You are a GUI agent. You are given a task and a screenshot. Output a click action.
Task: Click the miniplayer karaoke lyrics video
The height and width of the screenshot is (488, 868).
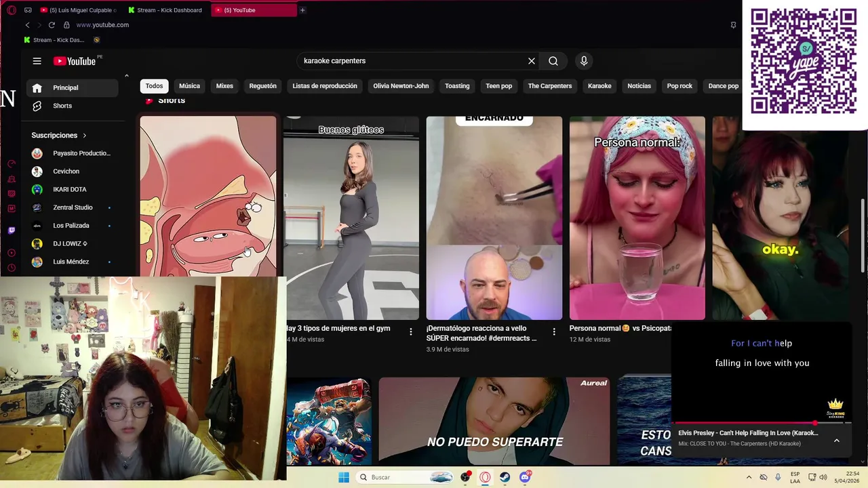(x=762, y=371)
